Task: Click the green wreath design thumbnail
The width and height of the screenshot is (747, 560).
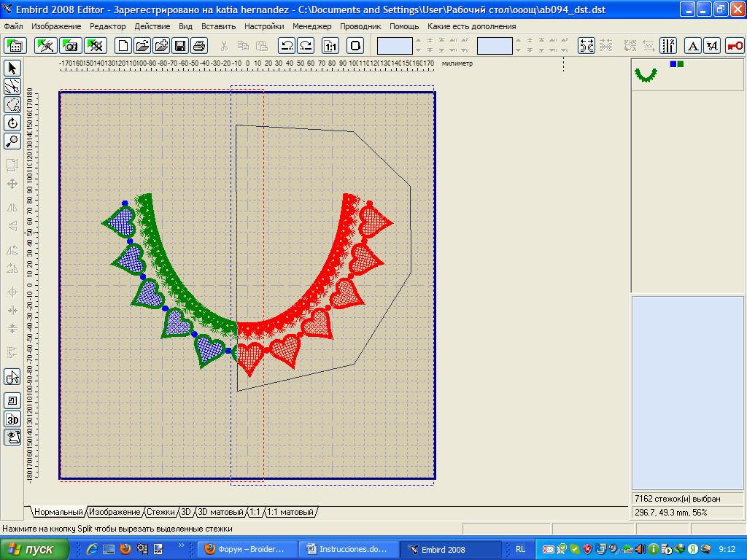Action: (646, 74)
